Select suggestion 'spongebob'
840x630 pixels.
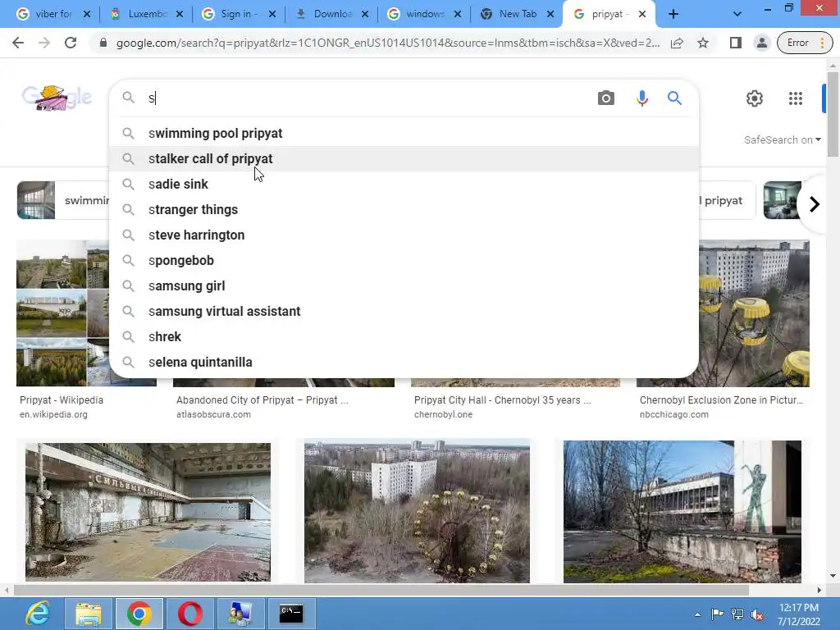(404, 260)
